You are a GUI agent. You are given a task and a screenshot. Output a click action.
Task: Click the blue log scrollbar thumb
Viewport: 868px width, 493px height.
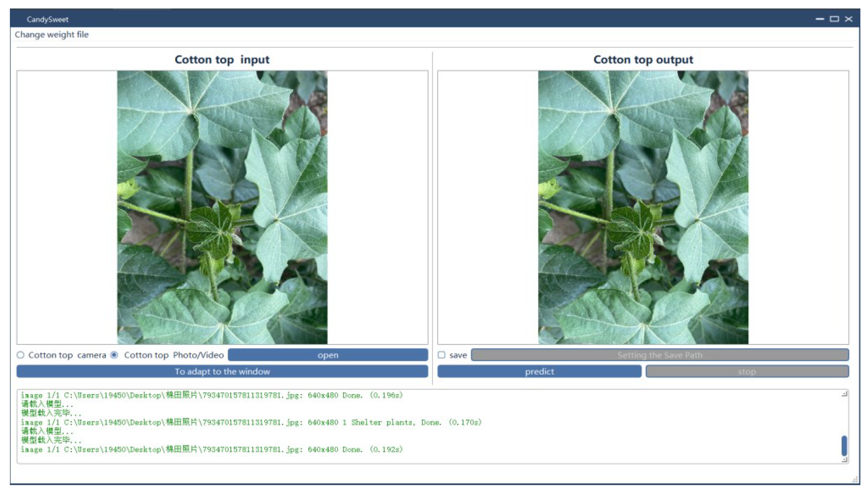[x=844, y=446]
